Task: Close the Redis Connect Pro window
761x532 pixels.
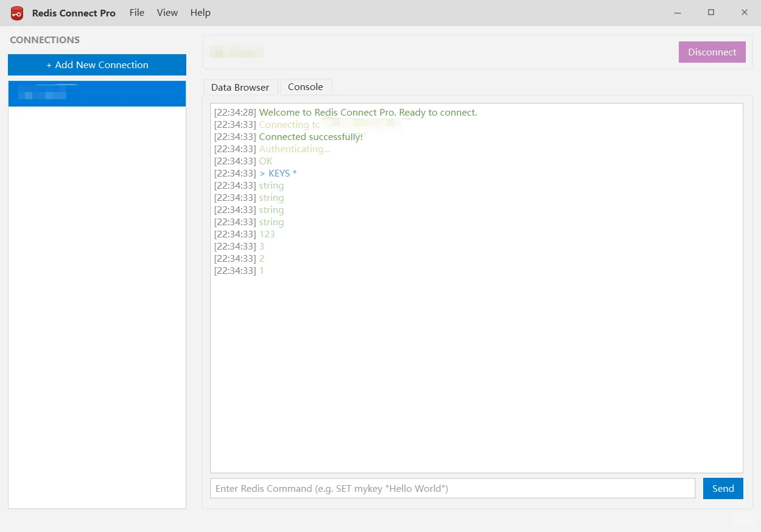Action: 744,13
